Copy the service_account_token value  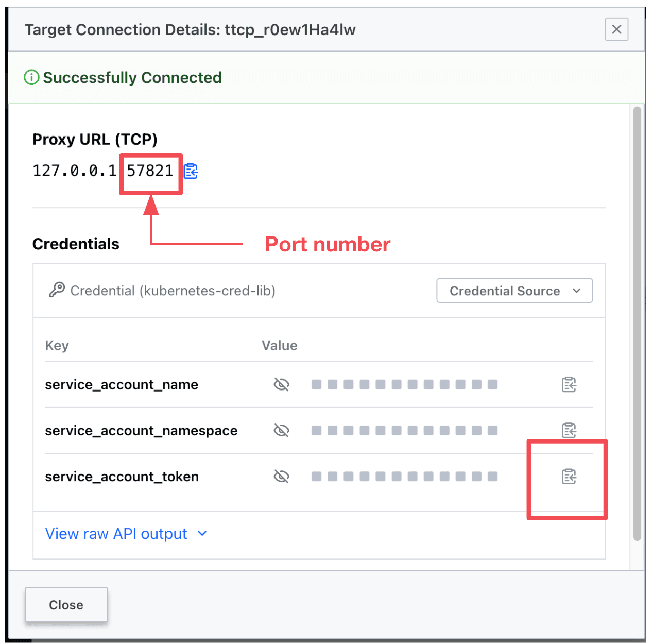point(569,477)
